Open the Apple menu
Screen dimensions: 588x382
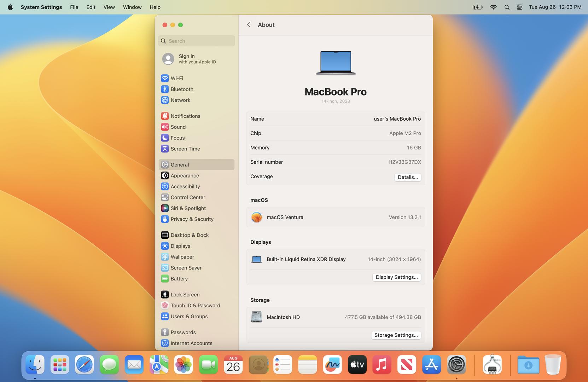pos(10,7)
